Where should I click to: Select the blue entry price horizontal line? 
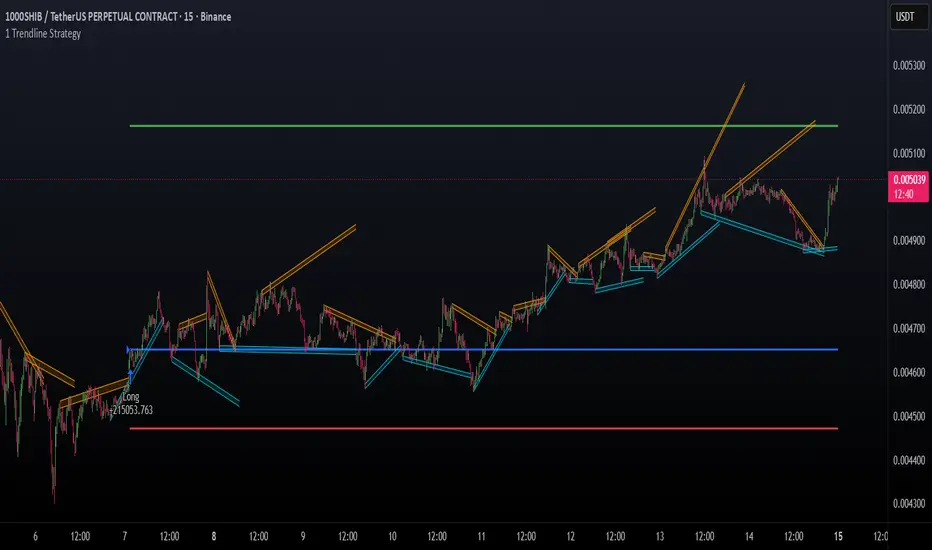(483, 350)
